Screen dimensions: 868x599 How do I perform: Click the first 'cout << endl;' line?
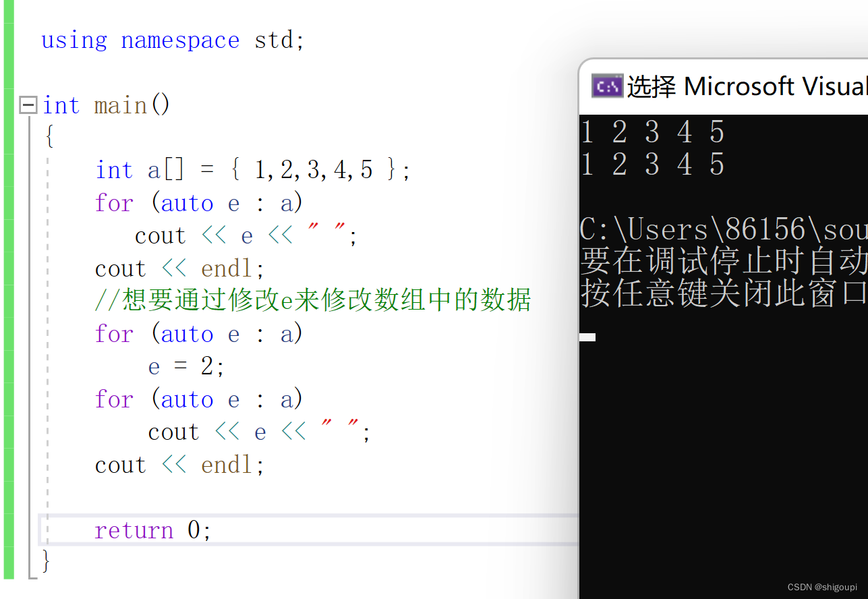(x=179, y=268)
